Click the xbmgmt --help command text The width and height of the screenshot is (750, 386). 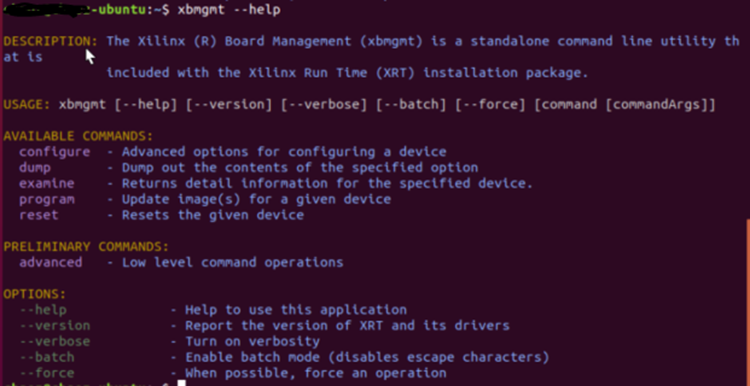pyautogui.click(x=229, y=10)
